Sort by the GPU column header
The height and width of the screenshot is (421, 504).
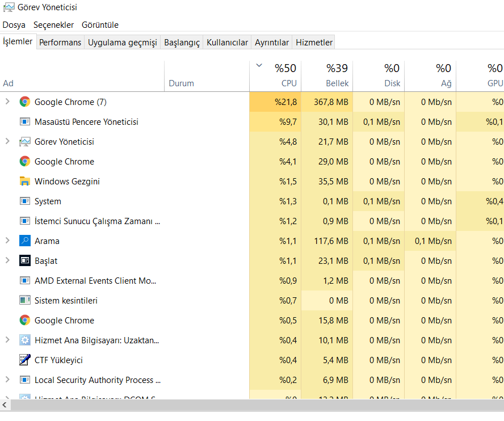coord(480,77)
